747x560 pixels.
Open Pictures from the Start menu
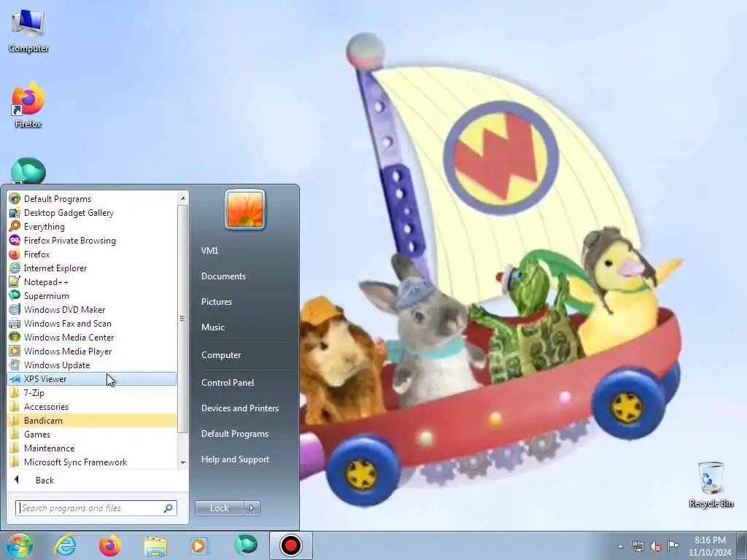(x=216, y=301)
